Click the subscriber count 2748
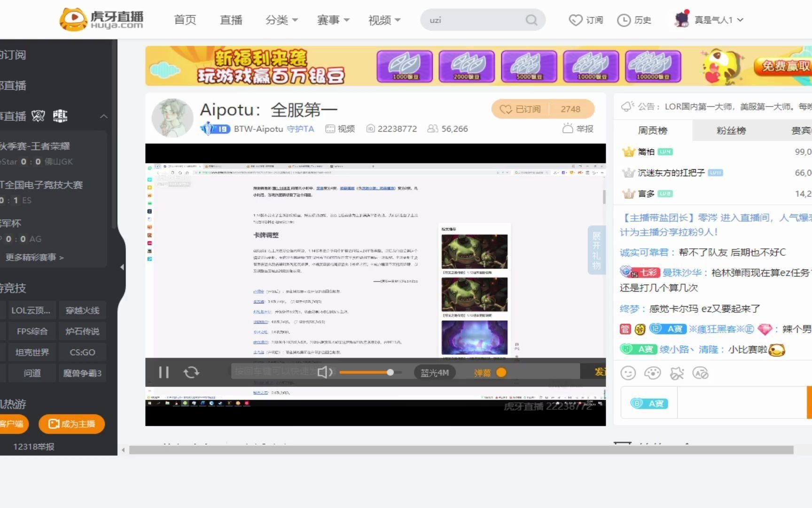This screenshot has width=812, height=508. coord(570,109)
